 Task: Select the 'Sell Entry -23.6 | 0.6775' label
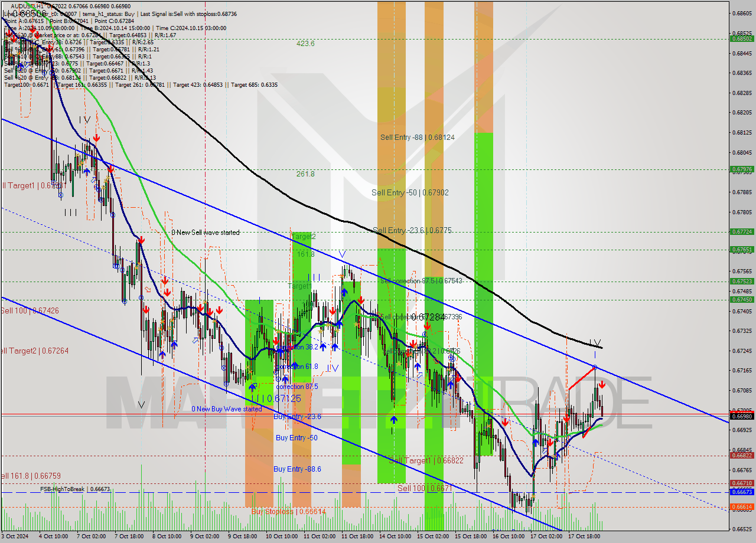412,230
